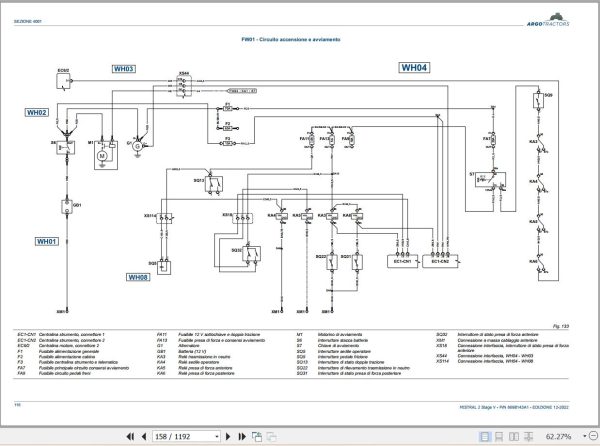The width and height of the screenshot is (600, 446).
Task: Click the WH01 harness label
Action: coord(47,241)
